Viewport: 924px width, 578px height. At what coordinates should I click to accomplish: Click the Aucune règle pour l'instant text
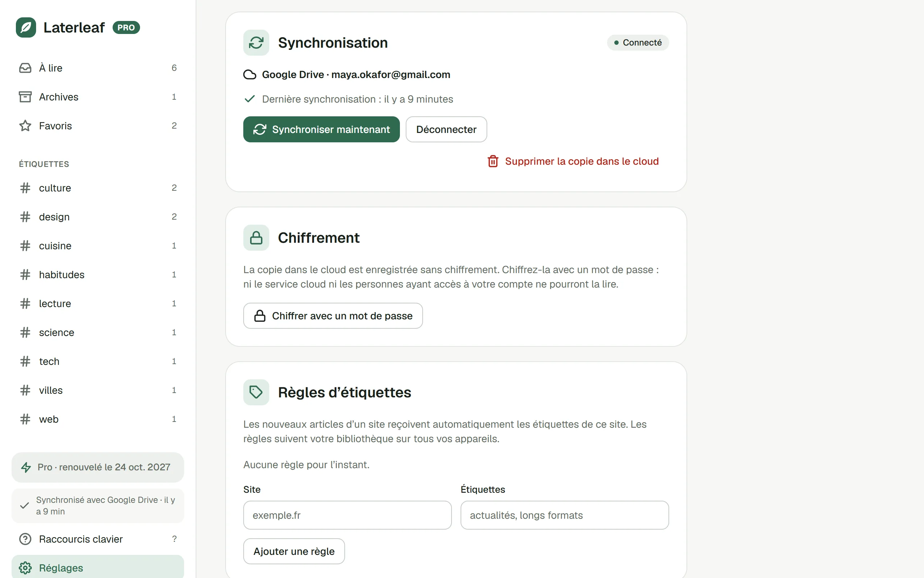coord(306,465)
